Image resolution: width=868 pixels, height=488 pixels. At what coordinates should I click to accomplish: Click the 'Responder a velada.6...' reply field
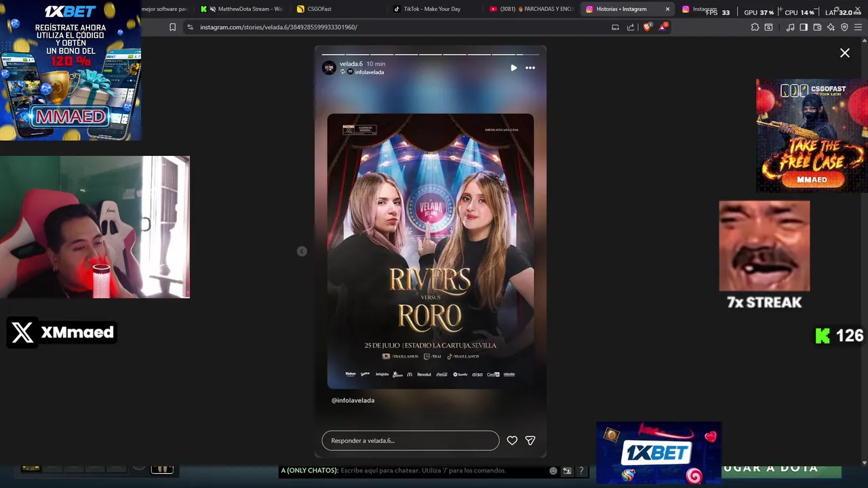[x=410, y=441]
